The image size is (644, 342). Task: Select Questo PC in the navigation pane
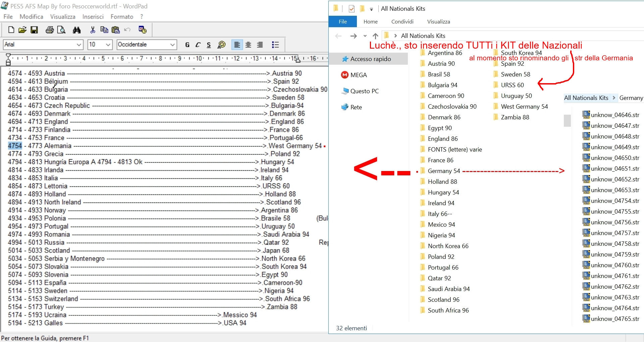(360, 91)
